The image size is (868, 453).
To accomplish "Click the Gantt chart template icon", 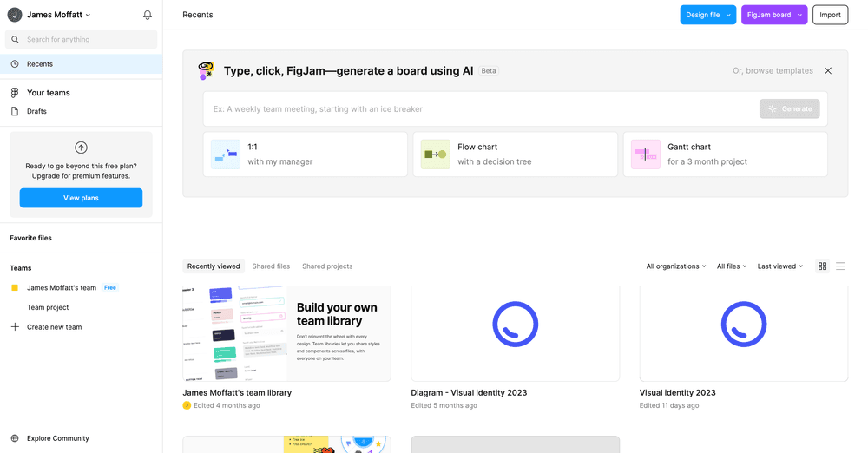I will [646, 154].
